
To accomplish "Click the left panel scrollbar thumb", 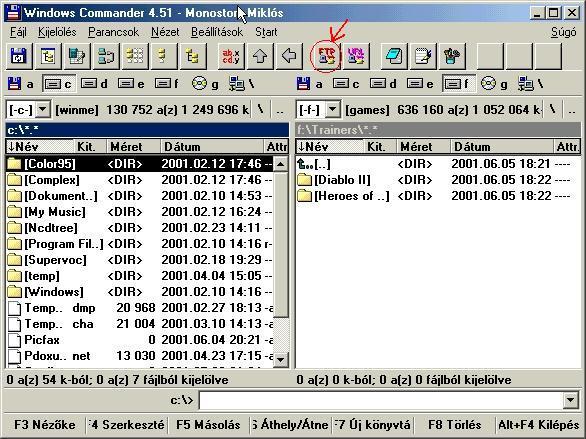I will click(x=280, y=244).
